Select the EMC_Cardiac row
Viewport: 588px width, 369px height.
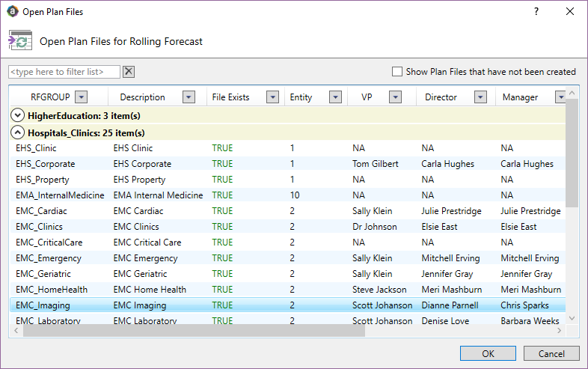point(287,211)
